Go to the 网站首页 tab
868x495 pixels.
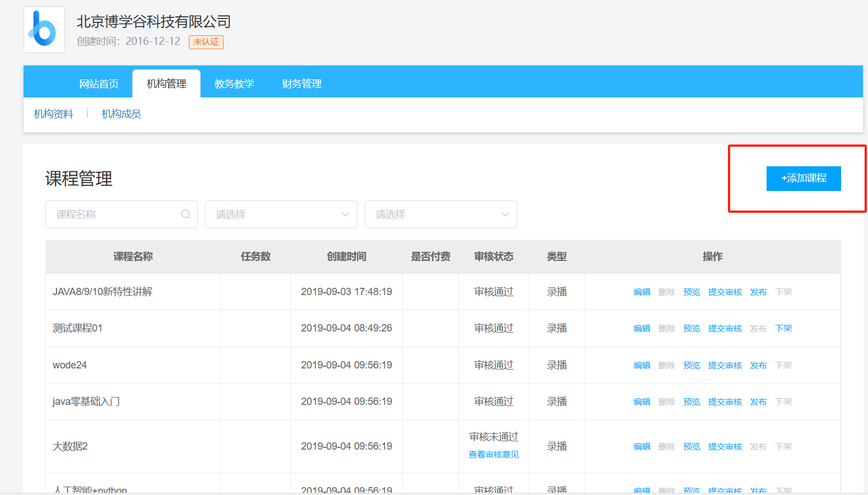point(99,84)
